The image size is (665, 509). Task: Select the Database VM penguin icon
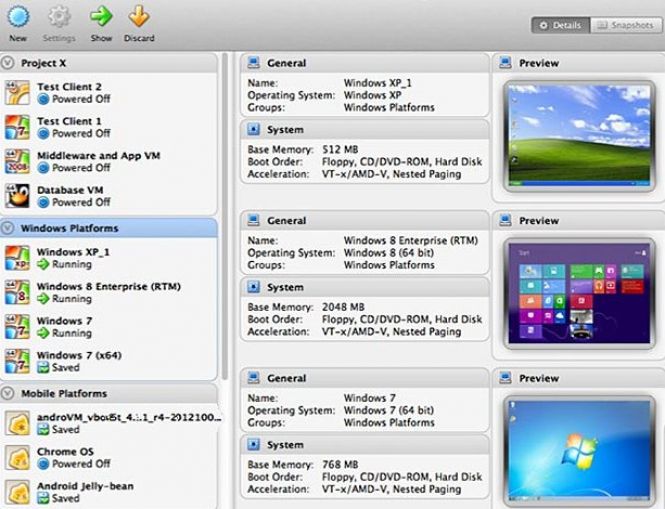17,195
